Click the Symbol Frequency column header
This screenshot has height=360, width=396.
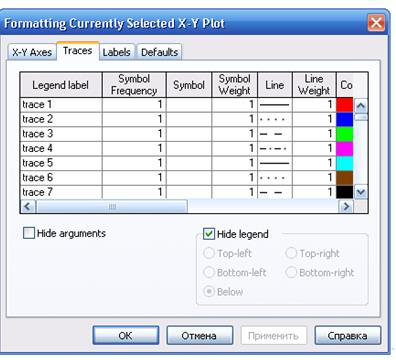(x=134, y=85)
